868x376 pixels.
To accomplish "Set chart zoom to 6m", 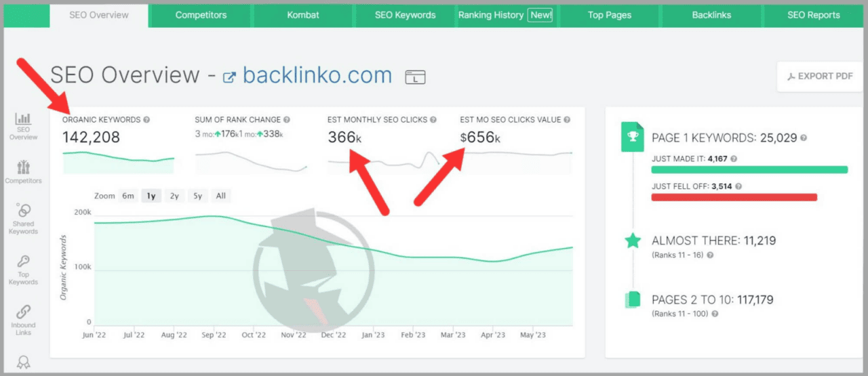I will (128, 196).
